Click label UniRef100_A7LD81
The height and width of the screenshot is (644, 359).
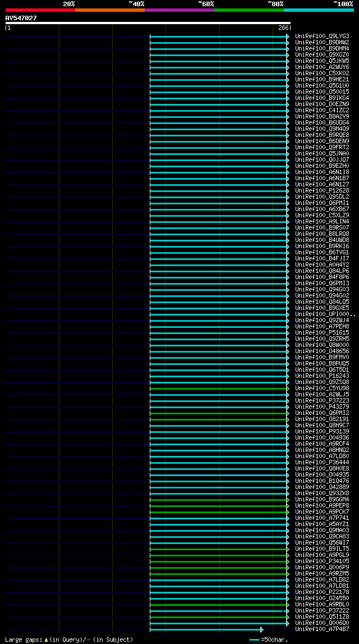coord(322,586)
